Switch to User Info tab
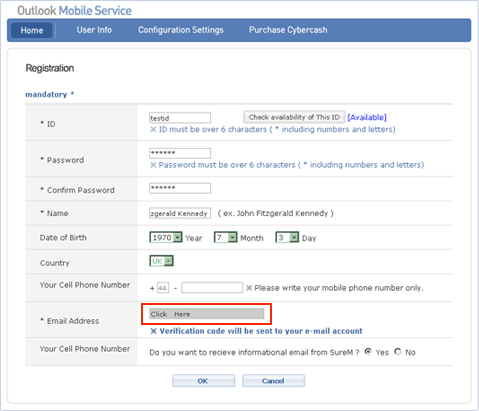This screenshot has width=479, height=411. [x=94, y=30]
